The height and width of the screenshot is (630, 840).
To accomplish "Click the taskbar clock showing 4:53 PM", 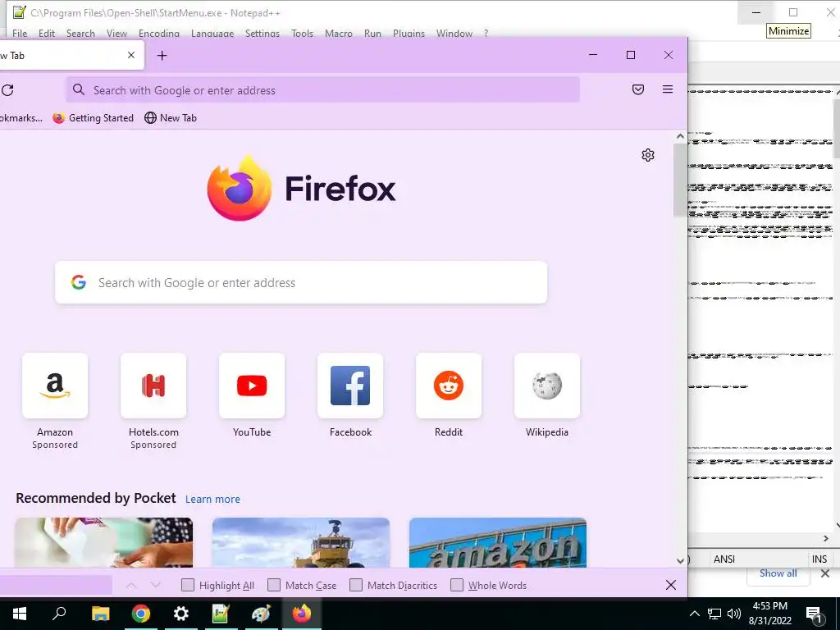I will point(769,614).
